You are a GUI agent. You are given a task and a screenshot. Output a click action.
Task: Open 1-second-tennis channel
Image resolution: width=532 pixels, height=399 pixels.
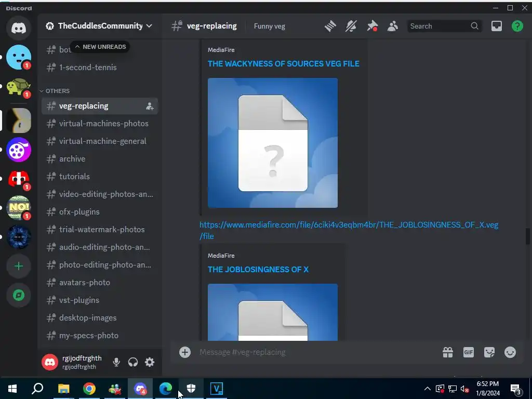coord(99,68)
